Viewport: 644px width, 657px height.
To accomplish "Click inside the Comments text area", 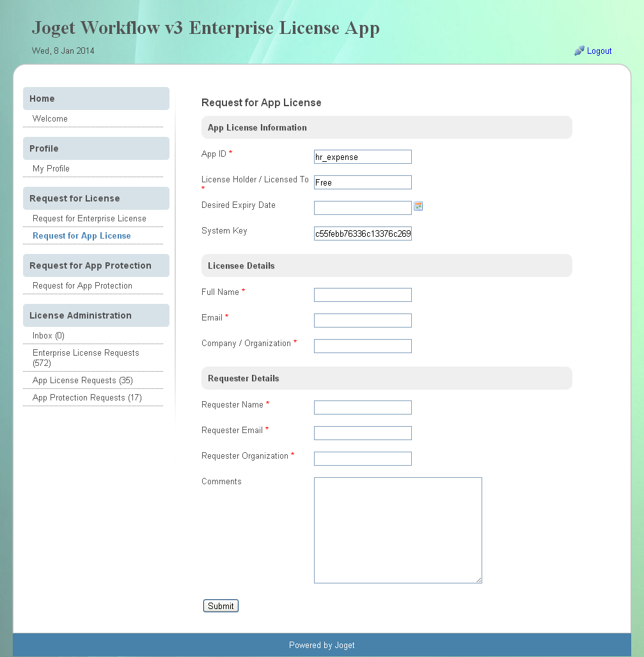I will [398, 530].
